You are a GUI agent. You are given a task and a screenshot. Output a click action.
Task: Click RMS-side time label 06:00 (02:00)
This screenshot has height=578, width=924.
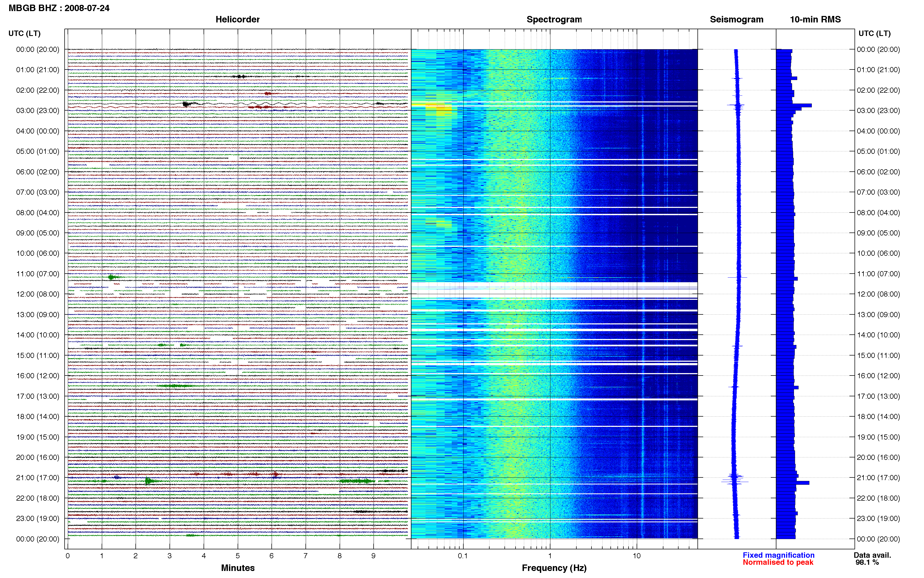[x=878, y=172]
